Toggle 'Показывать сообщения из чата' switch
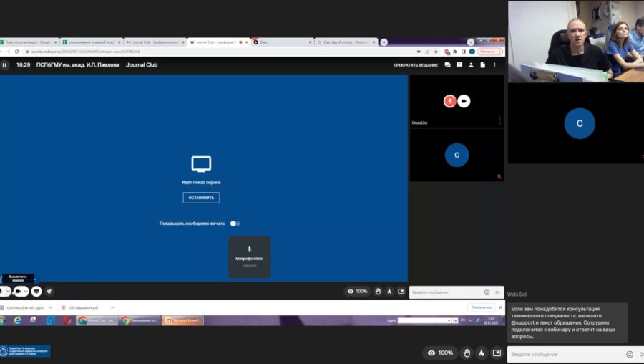The height and width of the screenshot is (364, 644). coord(234,224)
